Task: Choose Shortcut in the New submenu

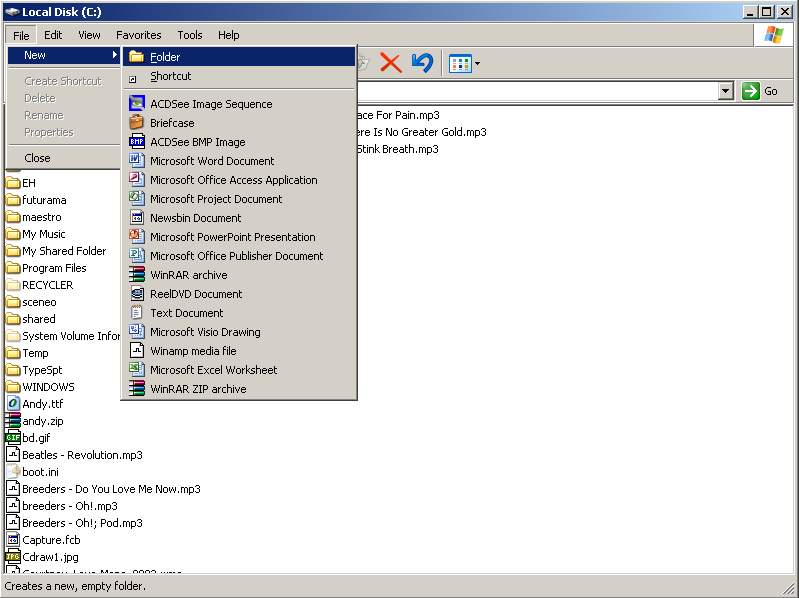Action: coord(239,76)
